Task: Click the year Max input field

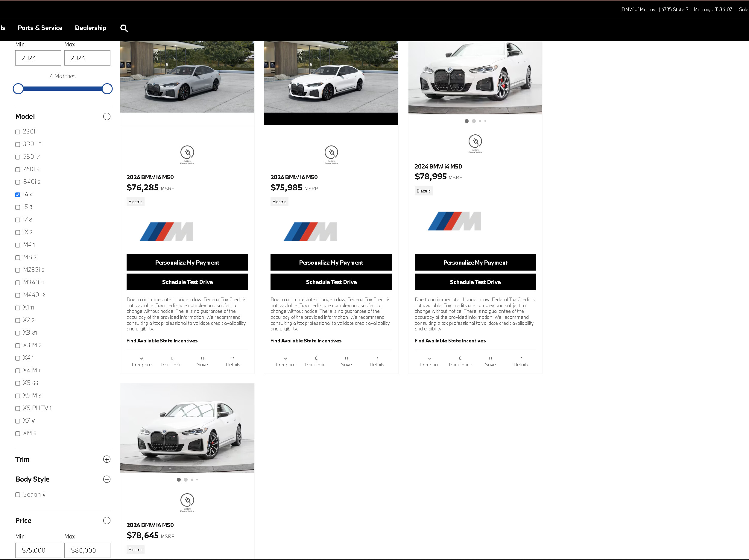Action: pos(87,58)
